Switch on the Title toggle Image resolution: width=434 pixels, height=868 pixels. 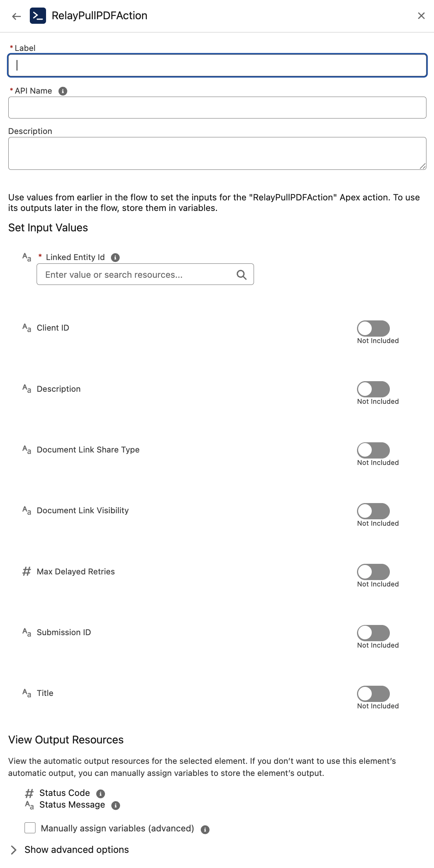point(373,694)
